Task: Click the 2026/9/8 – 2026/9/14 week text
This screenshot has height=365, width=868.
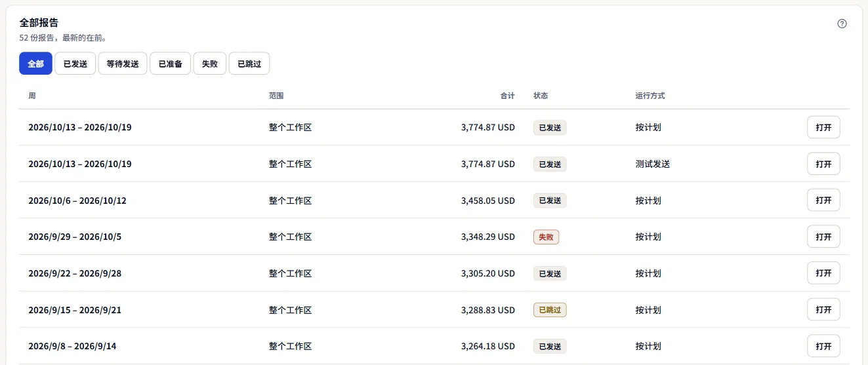Action: coord(72,346)
